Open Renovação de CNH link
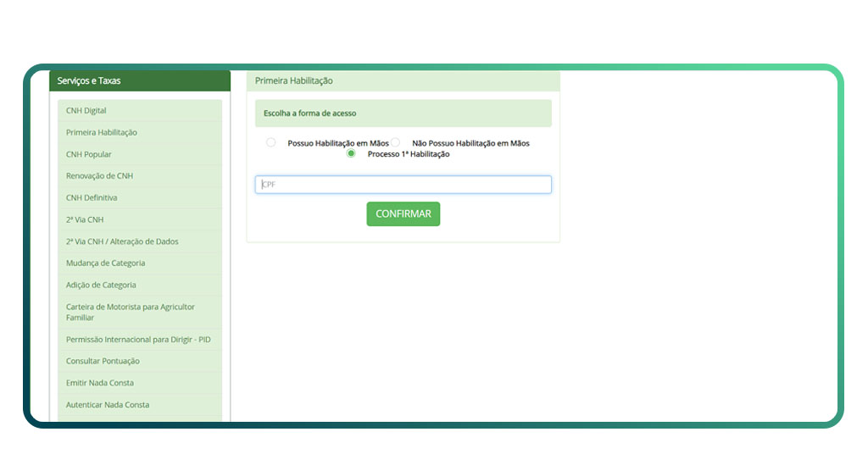Image resolution: width=868 pixels, height=454 pixels. click(x=100, y=176)
